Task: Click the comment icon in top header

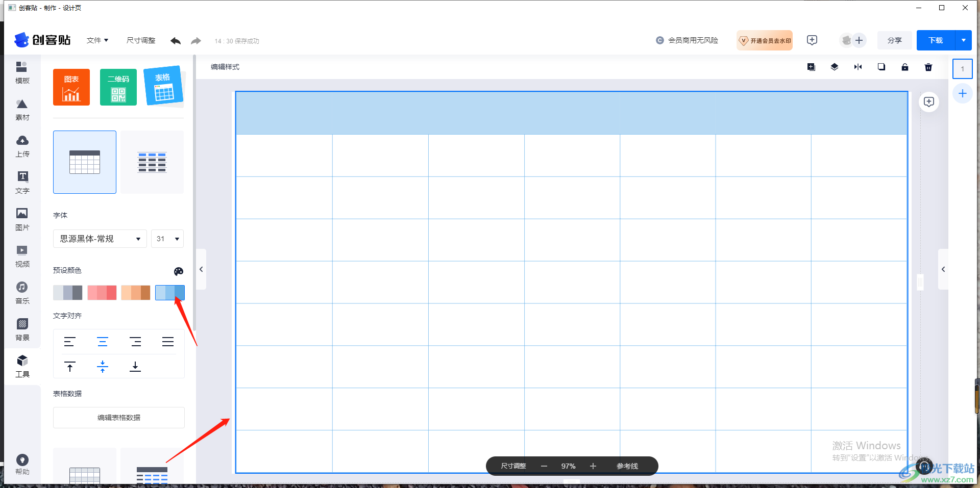Action: click(812, 40)
